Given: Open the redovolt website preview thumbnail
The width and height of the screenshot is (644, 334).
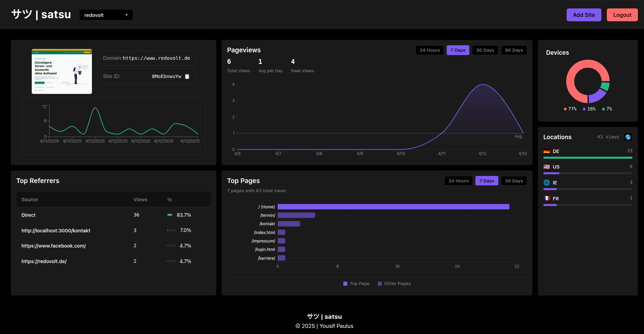Looking at the screenshot, I should pos(62,71).
